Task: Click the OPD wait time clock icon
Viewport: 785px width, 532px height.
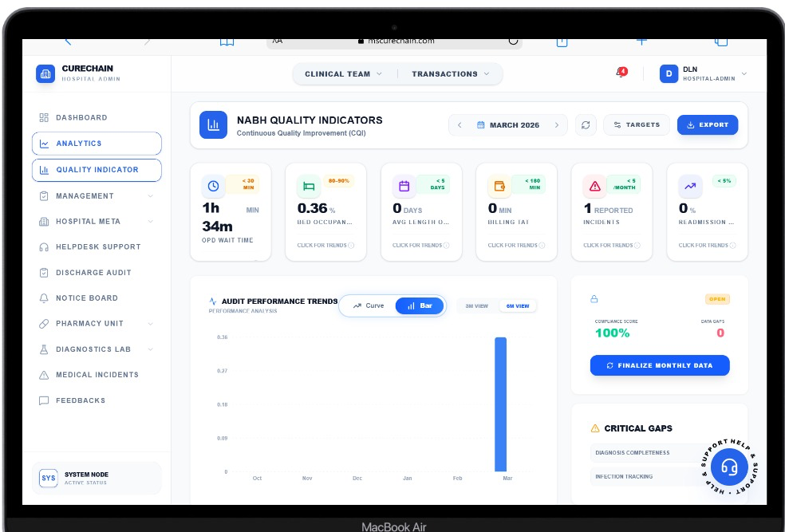Action: [x=213, y=187]
